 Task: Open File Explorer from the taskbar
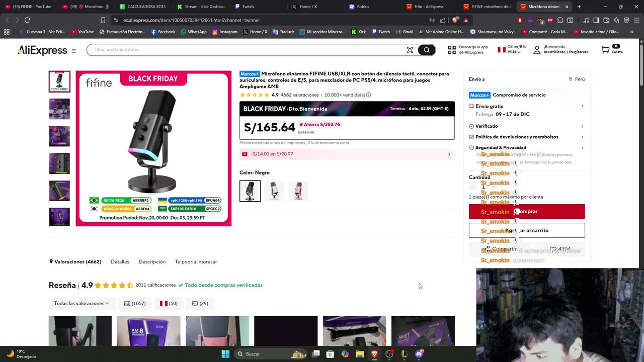[x=360, y=354]
